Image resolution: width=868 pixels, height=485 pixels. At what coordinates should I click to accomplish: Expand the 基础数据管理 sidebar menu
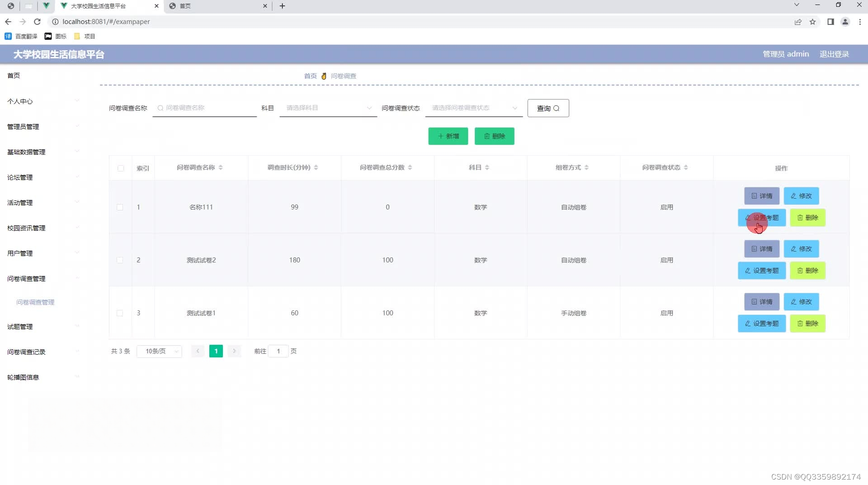(x=43, y=152)
